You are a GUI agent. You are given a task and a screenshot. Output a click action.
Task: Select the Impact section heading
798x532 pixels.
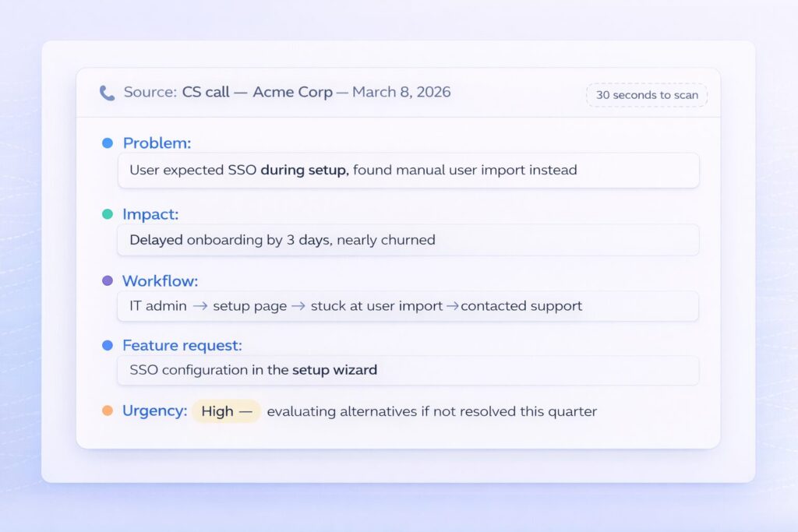point(150,214)
